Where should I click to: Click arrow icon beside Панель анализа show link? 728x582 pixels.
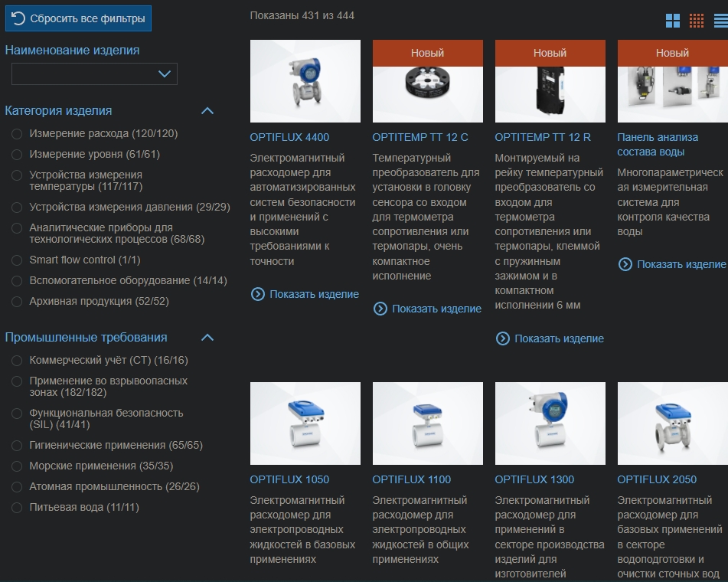625,264
